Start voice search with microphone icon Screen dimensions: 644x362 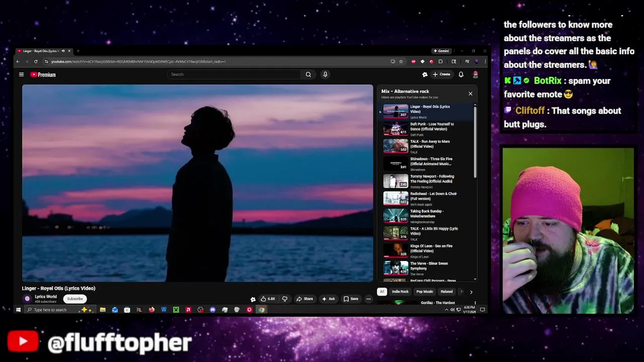(x=325, y=74)
